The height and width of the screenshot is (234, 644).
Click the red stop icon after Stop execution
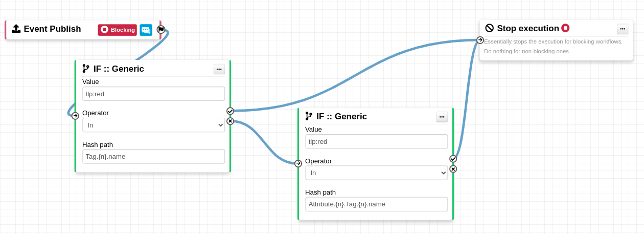565,28
